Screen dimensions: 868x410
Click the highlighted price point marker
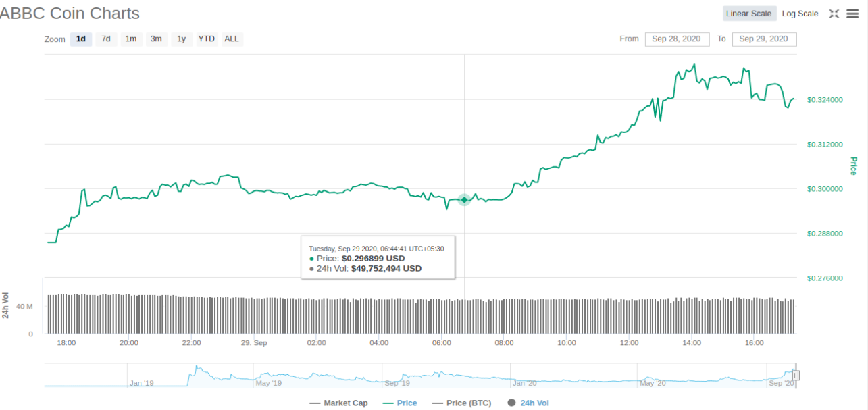coord(464,199)
